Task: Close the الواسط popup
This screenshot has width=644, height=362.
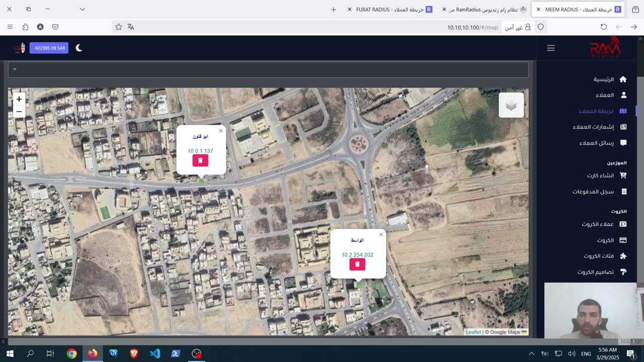Action: (x=381, y=235)
